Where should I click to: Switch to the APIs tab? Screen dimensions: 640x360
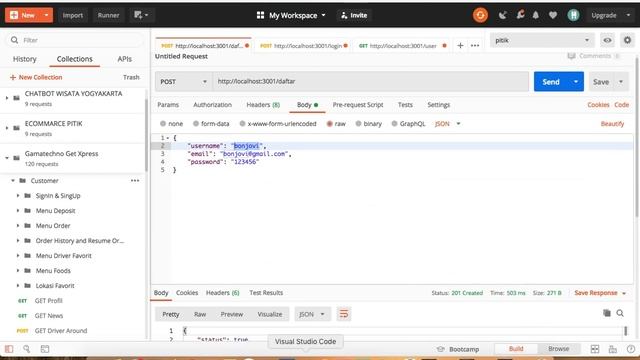(124, 59)
